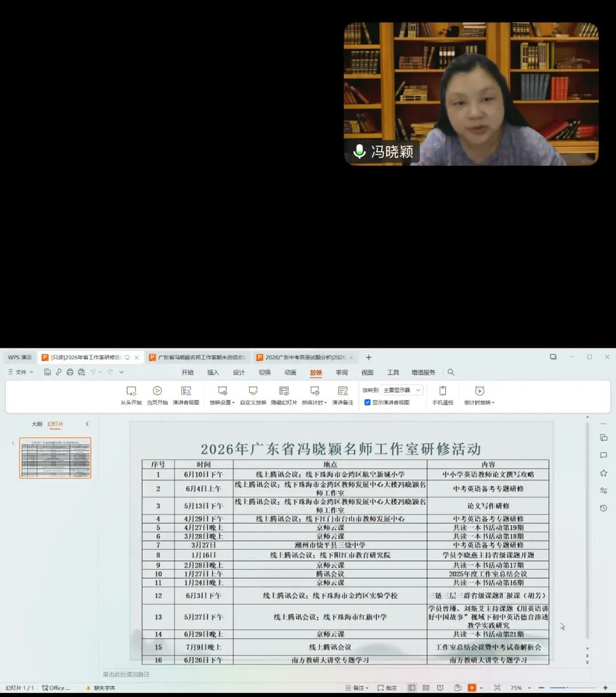Switch to normal view icon in status bar
The height and width of the screenshot is (697, 616).
click(x=412, y=688)
